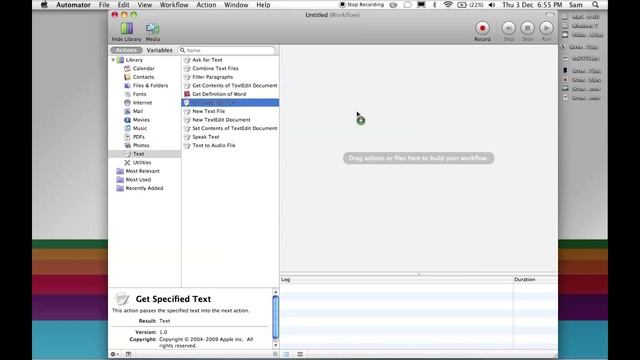Click the Duration column header
This screenshot has height=360, width=640.
click(535, 280)
